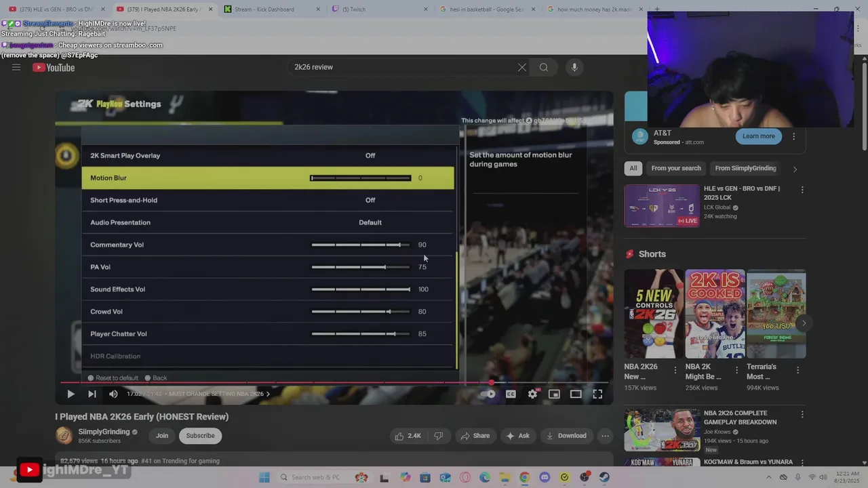Open the YouTube guide hamburger menu

coord(16,67)
